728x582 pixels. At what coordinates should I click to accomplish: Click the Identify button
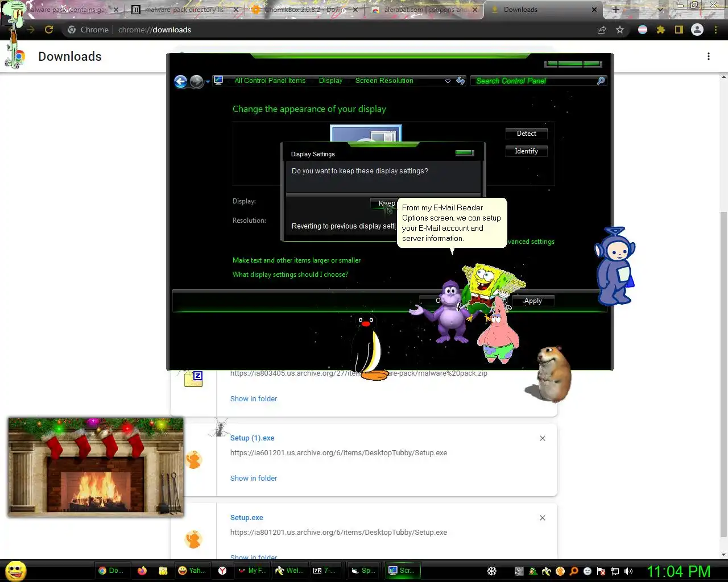(x=527, y=151)
